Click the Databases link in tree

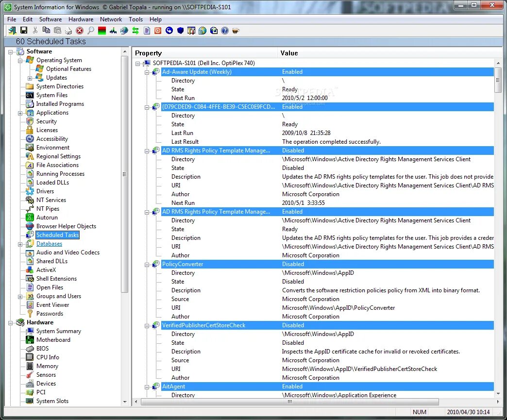(49, 243)
